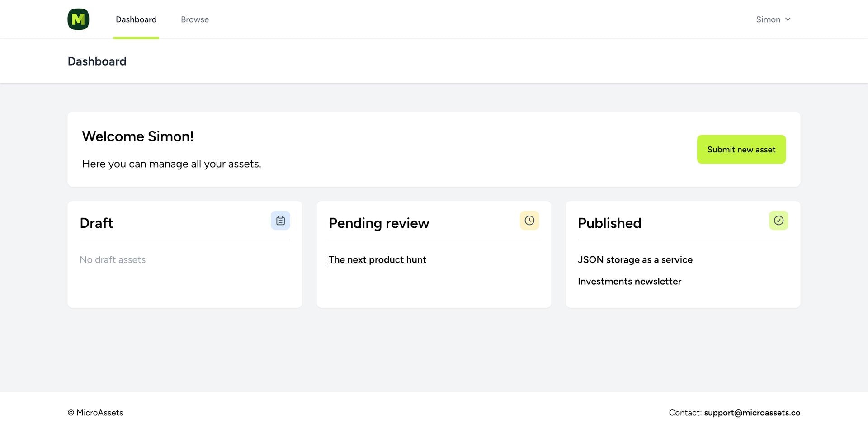Select the Investments newsletter asset
The image size is (868, 433).
click(629, 282)
